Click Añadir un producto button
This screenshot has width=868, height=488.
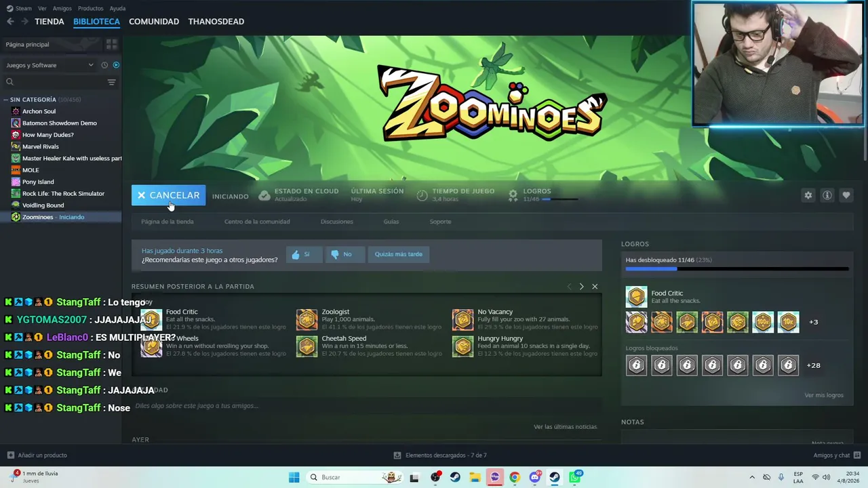click(x=37, y=455)
